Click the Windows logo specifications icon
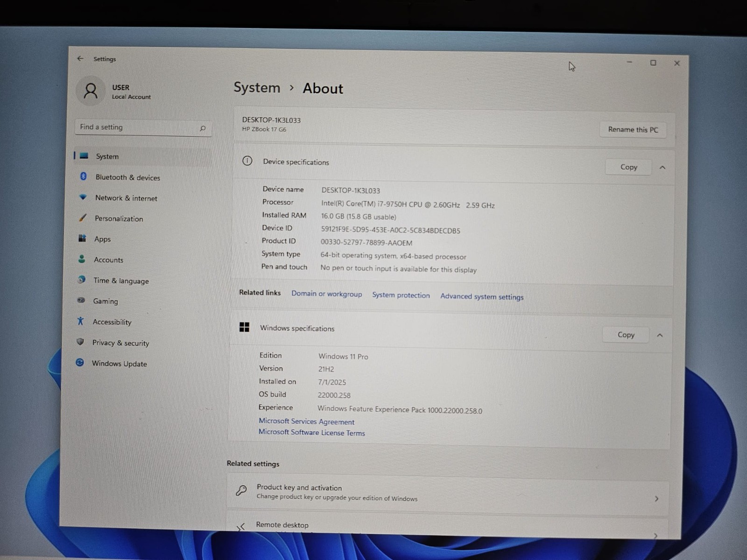This screenshot has height=560, width=747. click(244, 327)
